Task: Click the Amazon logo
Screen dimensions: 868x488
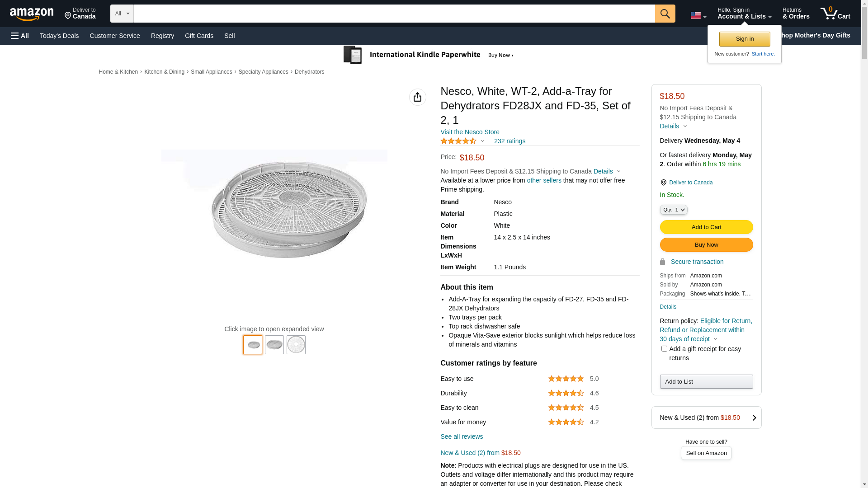Action: [32, 14]
